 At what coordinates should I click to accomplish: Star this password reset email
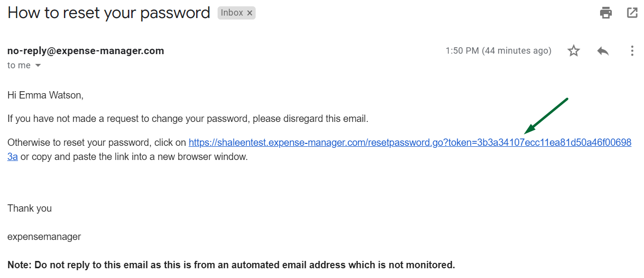(574, 51)
